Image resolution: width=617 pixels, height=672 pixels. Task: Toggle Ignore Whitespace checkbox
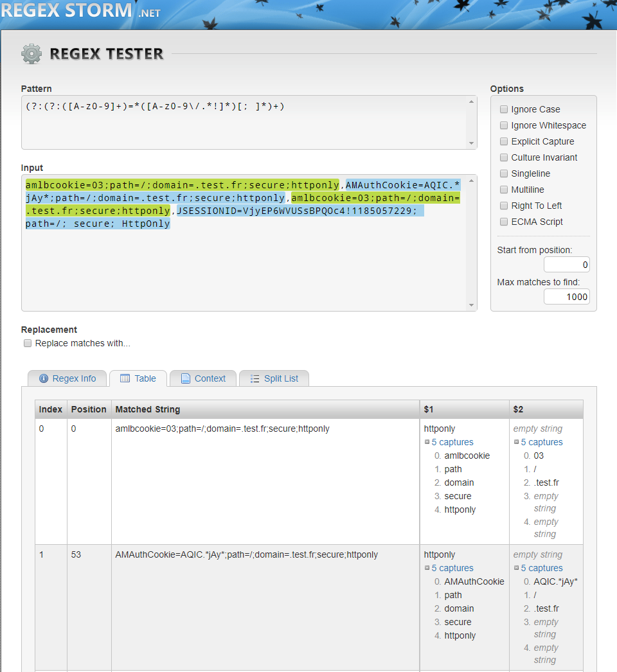pos(504,125)
